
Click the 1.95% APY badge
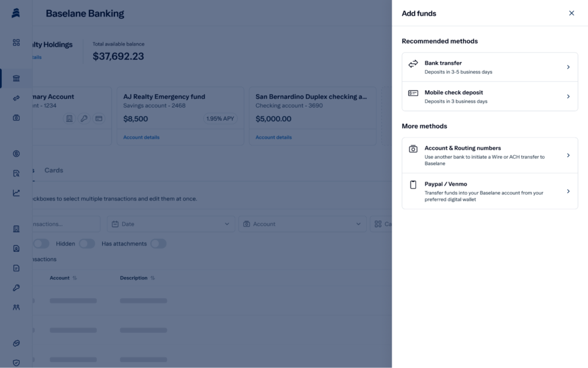click(x=220, y=118)
